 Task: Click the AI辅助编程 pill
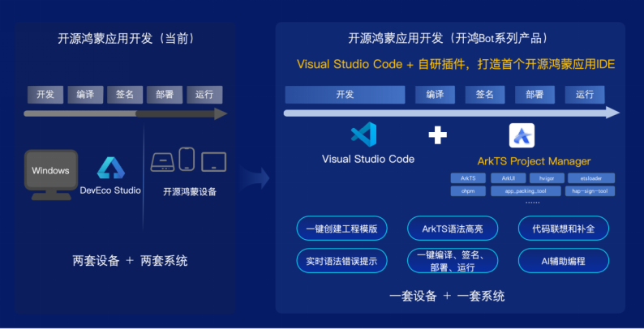(564, 261)
